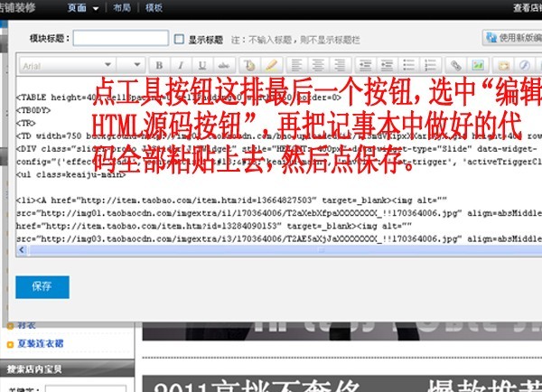Apply bold formatting in editor toolbar
The width and height of the screenshot is (542, 392).
point(158,66)
